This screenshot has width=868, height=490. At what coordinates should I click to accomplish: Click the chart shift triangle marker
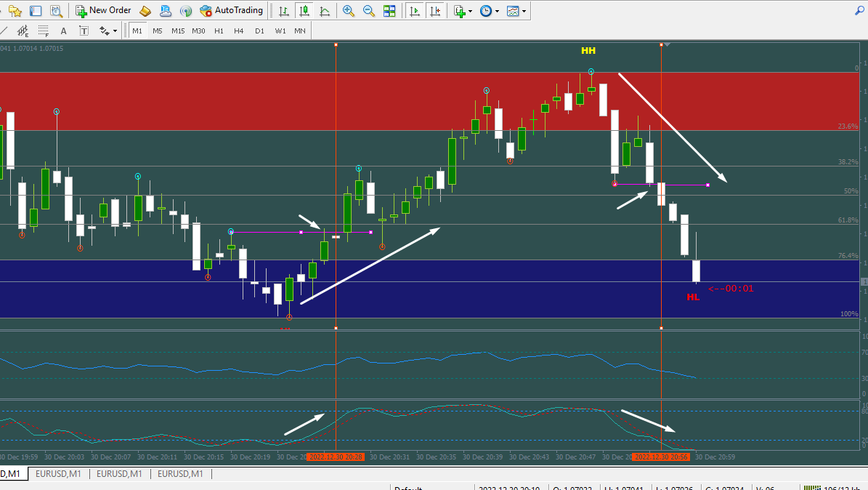tap(667, 44)
